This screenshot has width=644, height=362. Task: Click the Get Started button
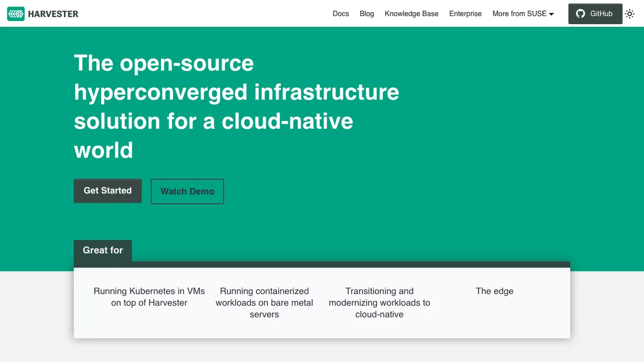pyautogui.click(x=108, y=191)
